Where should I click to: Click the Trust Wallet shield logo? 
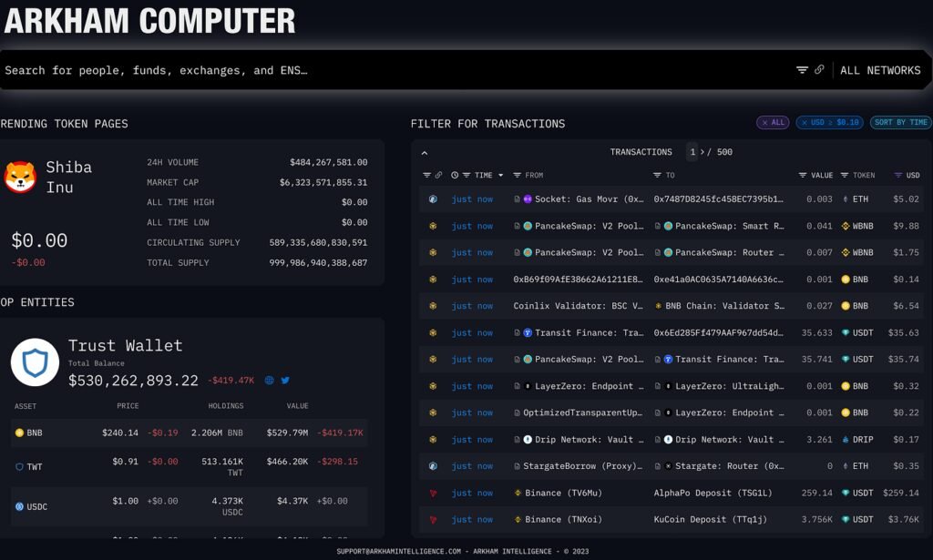[35, 362]
